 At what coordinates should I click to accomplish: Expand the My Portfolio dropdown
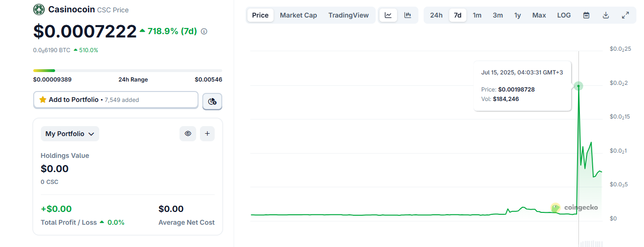(x=70, y=134)
